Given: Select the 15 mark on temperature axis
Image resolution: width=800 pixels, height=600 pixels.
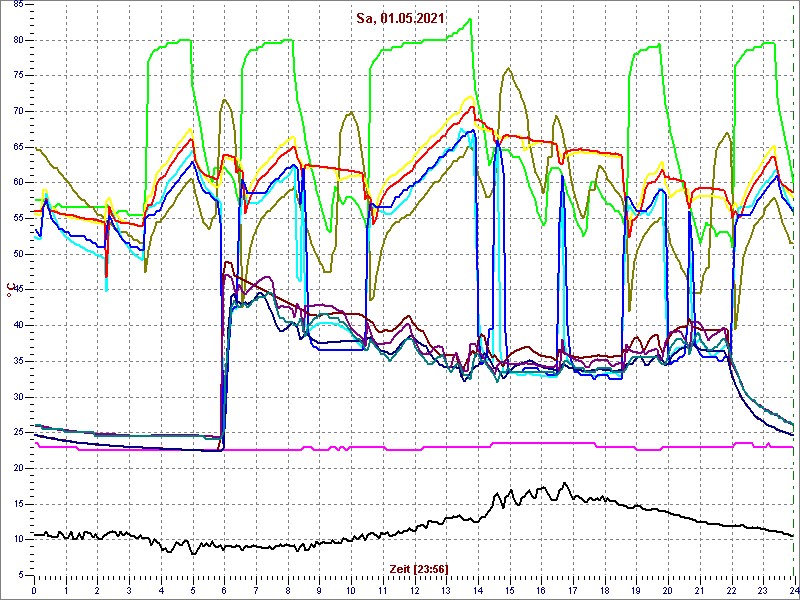Looking at the screenshot, I should (17, 505).
